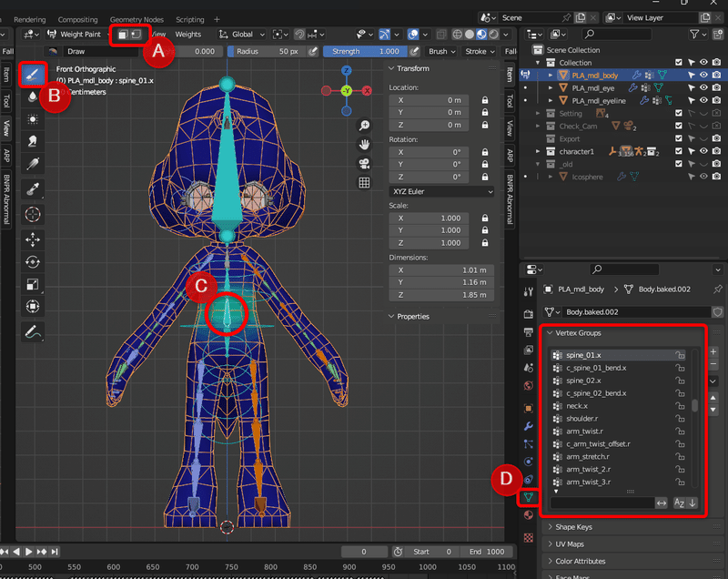Viewport: 728px width, 579px height.
Task: Click the viewport zoom magnifier icon
Action: click(365, 126)
